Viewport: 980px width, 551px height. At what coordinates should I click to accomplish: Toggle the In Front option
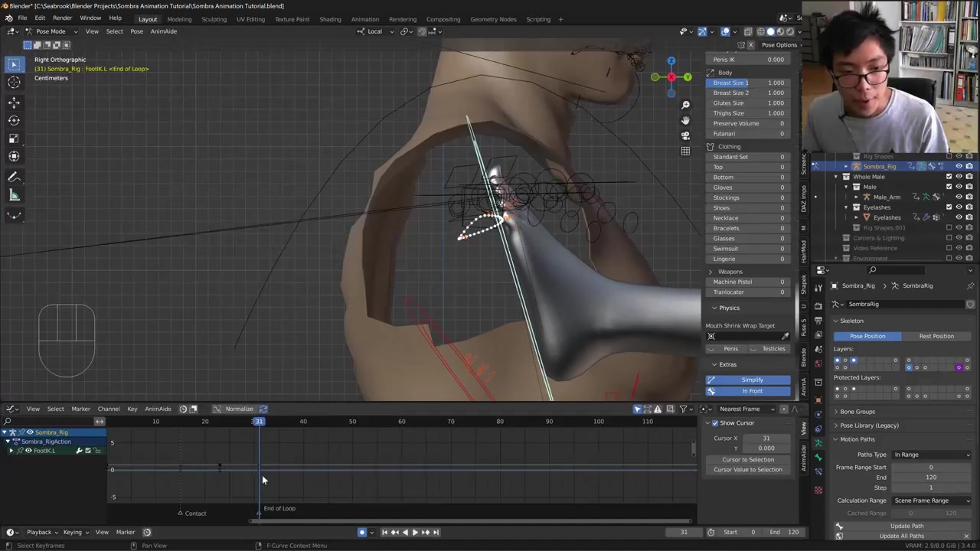751,391
